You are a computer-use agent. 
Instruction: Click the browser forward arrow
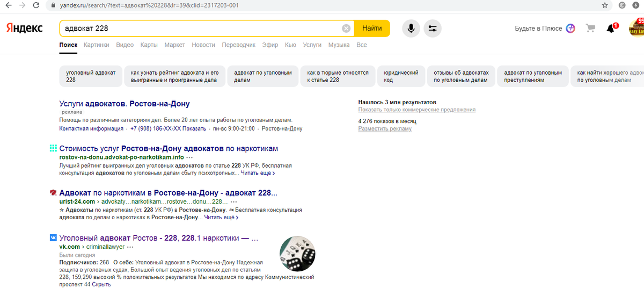(x=22, y=5)
